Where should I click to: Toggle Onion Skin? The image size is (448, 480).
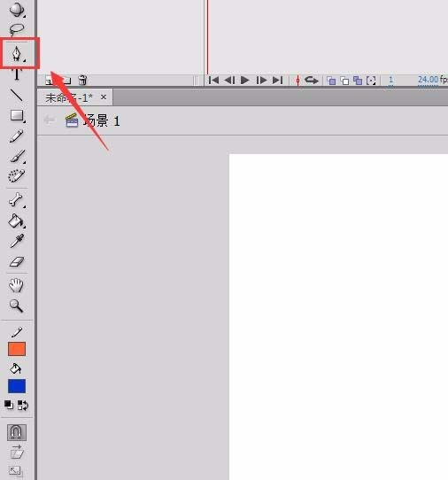click(331, 81)
